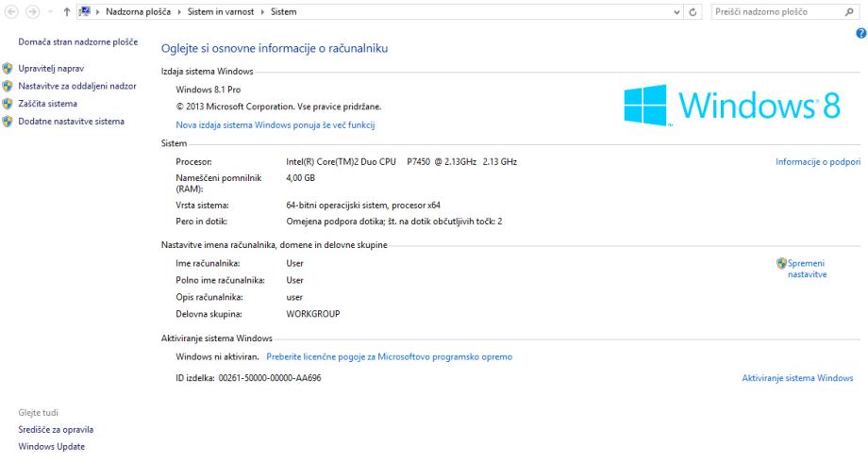Read Microsoft license terms via Preberite licenčne pogoje link
This screenshot has width=868, height=462.
click(389, 357)
